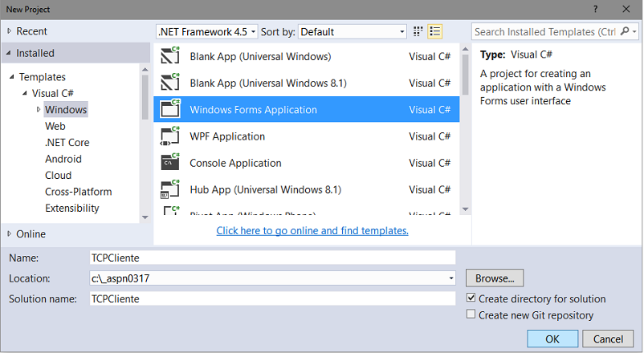Image resolution: width=644 pixels, height=353 pixels.
Task: Select the .NET Core template category
Action: tap(67, 143)
